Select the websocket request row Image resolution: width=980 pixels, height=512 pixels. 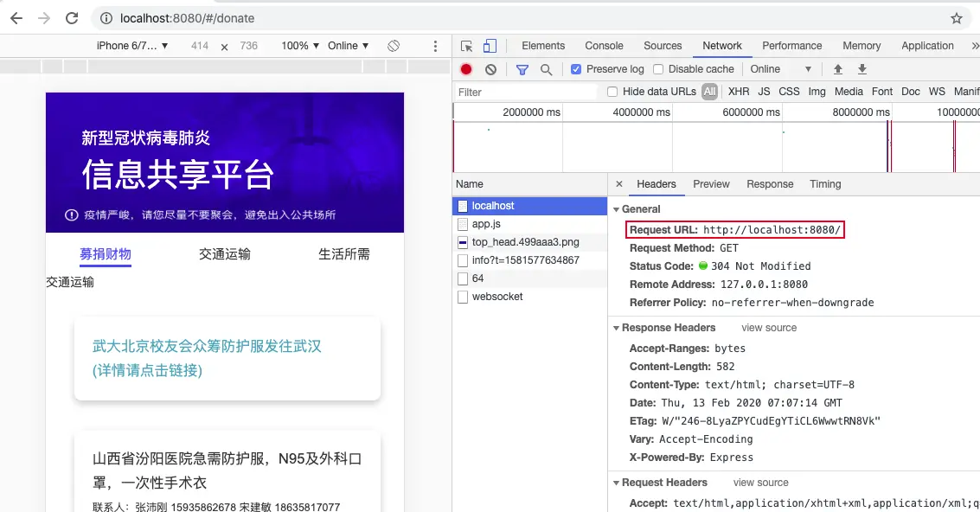[530, 297]
